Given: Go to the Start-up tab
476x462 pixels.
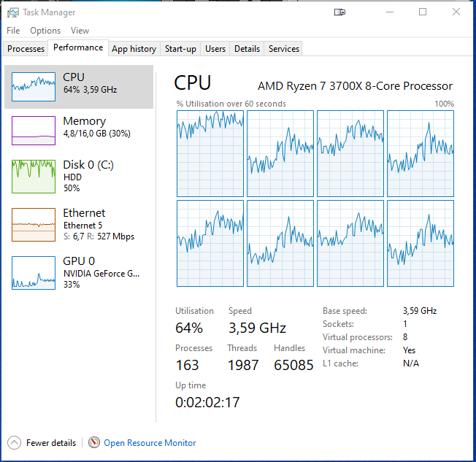Looking at the screenshot, I should coord(180,49).
